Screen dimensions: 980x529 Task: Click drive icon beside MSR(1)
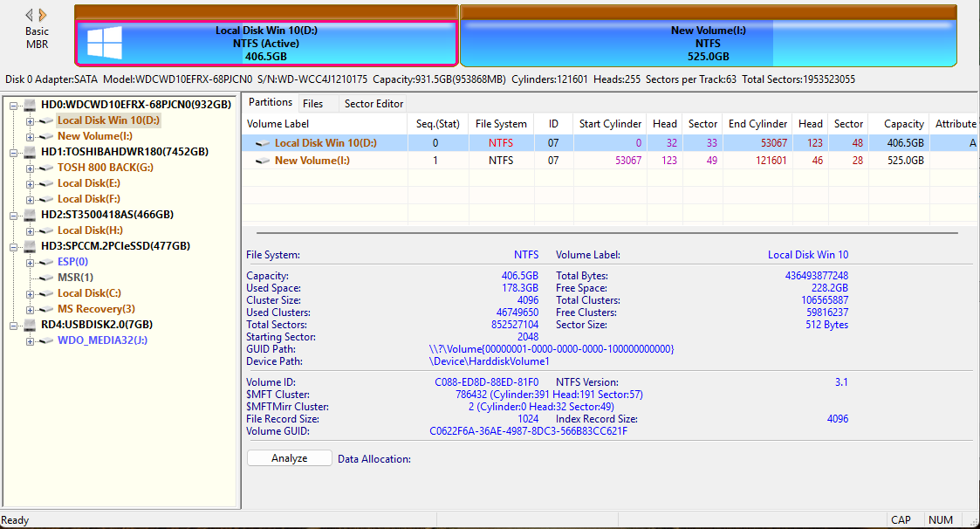click(46, 278)
